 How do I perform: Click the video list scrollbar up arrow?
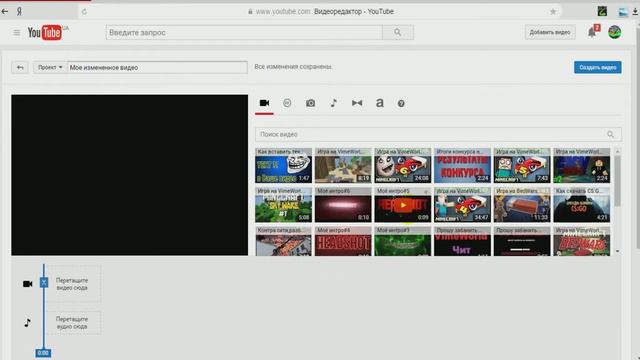click(617, 151)
